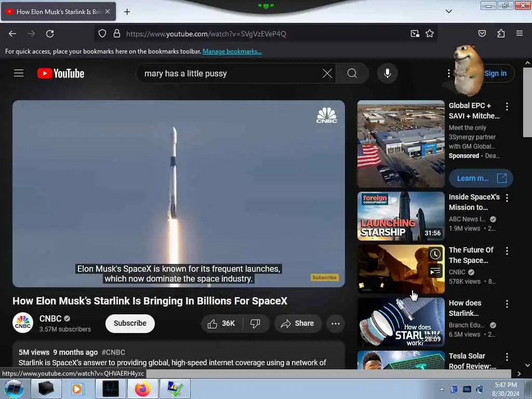532x399 pixels.
Task: Open Firefox application hamburger menu
Action: pos(519,33)
